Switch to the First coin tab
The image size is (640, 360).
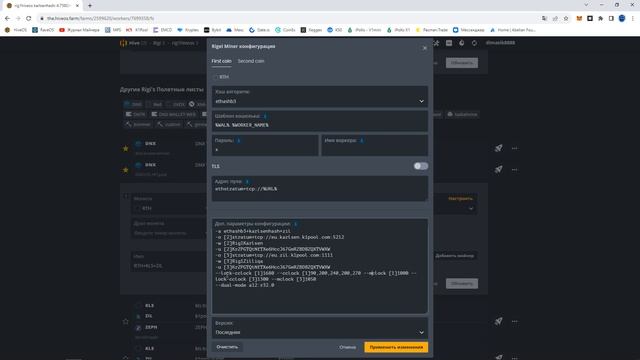(x=221, y=61)
